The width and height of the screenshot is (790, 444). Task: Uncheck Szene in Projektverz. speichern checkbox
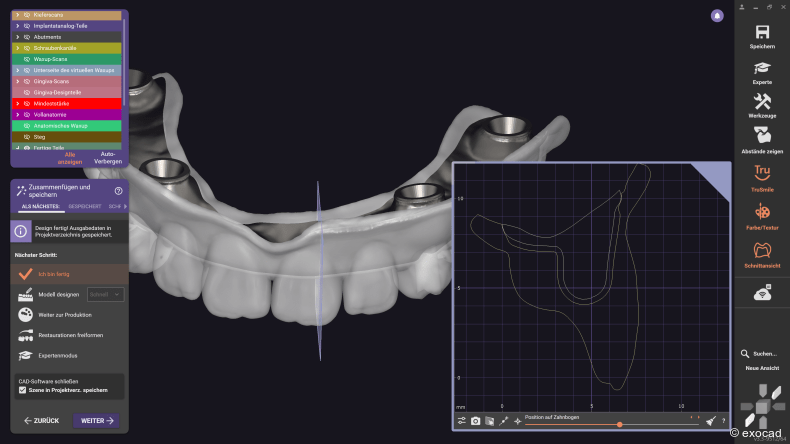(23, 390)
